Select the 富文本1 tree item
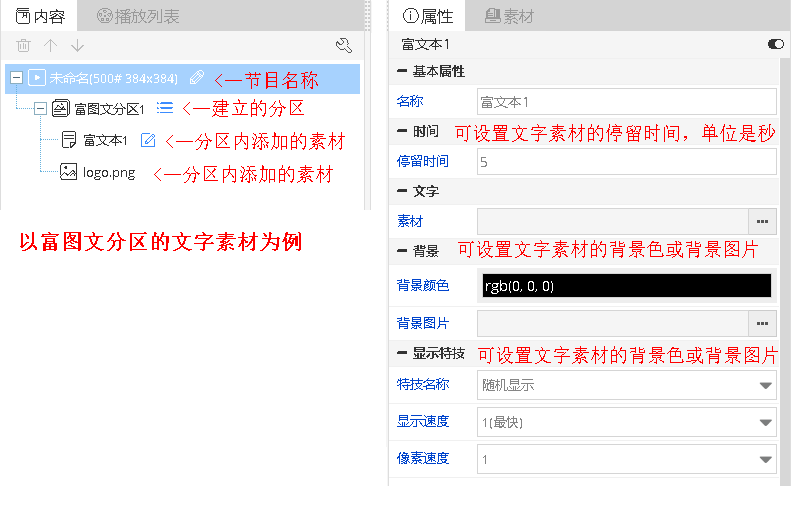 click(105, 140)
